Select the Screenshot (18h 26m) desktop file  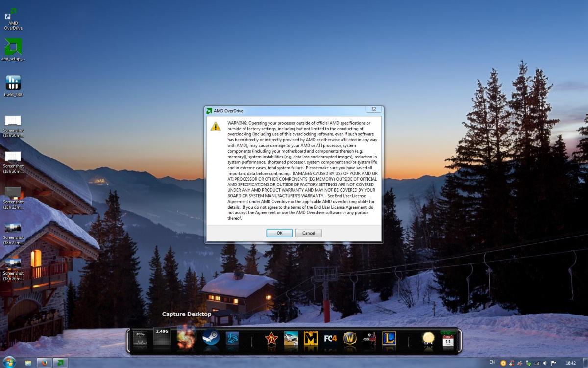click(13, 269)
